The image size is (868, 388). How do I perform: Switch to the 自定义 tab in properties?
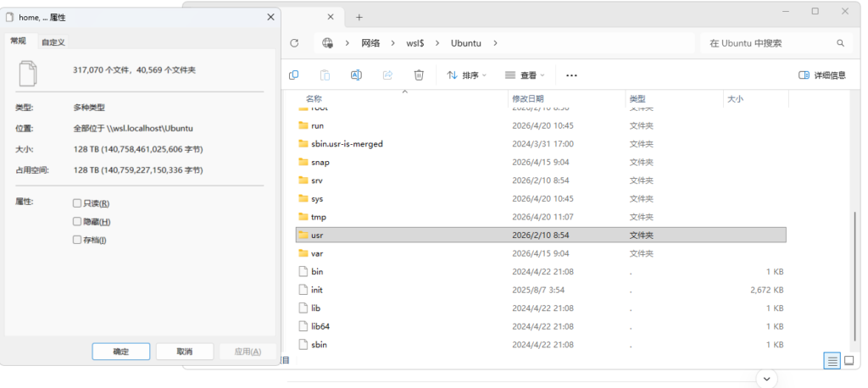pyautogui.click(x=53, y=42)
